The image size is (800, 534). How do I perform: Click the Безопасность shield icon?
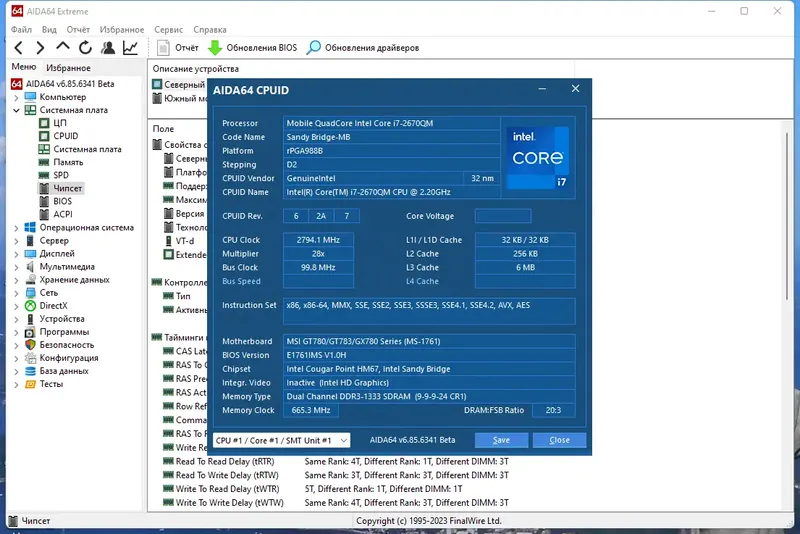pos(31,345)
